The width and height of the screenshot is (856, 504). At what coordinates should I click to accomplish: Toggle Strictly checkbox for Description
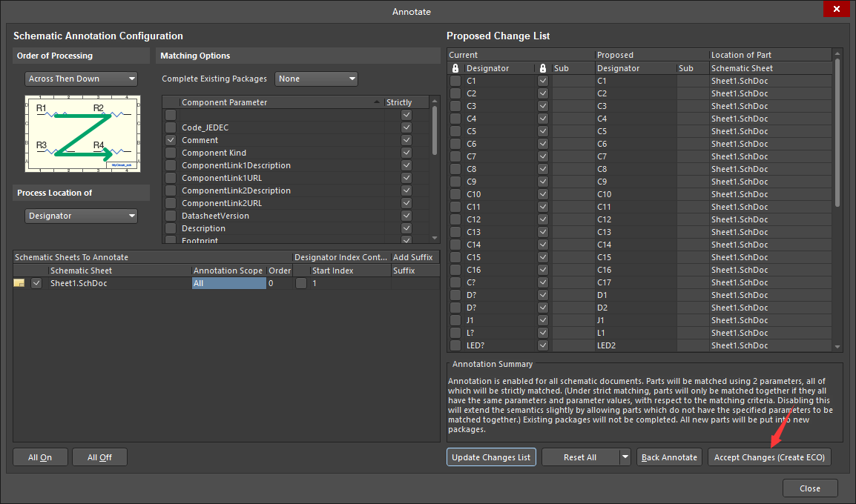pos(406,228)
